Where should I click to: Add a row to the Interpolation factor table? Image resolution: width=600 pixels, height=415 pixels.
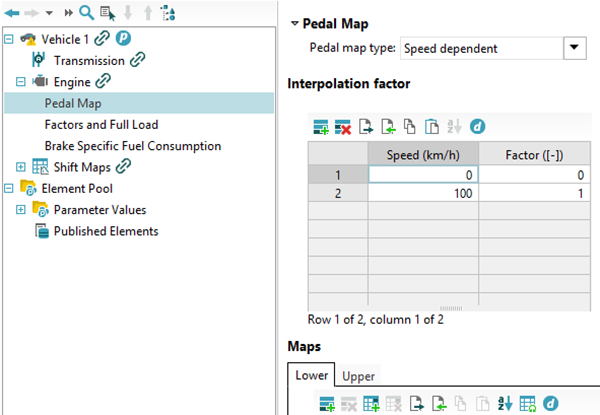[321, 127]
